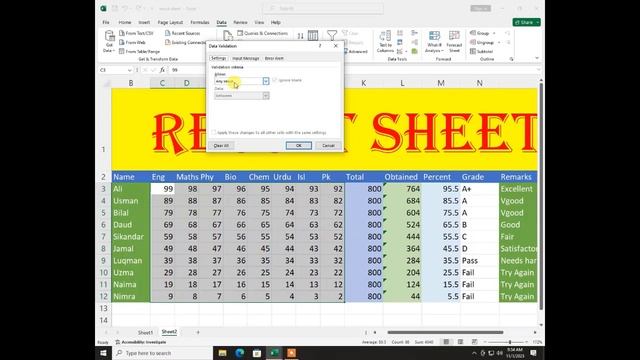Screen dimensions: 640x360
Task: Open File Explorer from the taskbar
Action: pos(222,353)
